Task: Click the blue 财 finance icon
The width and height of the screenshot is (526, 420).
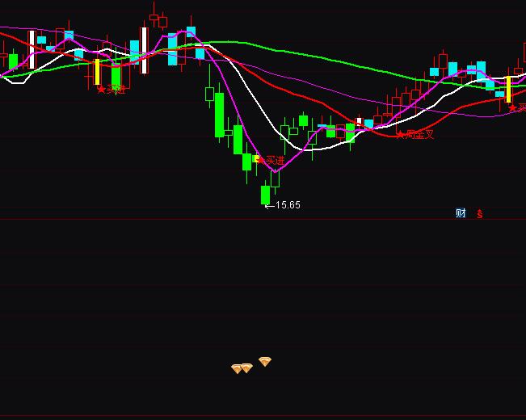Action: (x=461, y=213)
